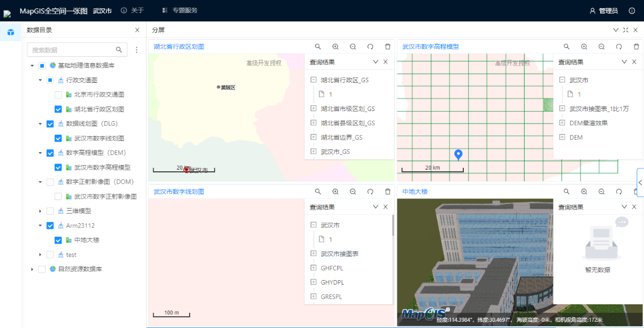Reset view in 武汉市数字高程模型 pane
This screenshot has height=328, width=644.
(x=619, y=47)
